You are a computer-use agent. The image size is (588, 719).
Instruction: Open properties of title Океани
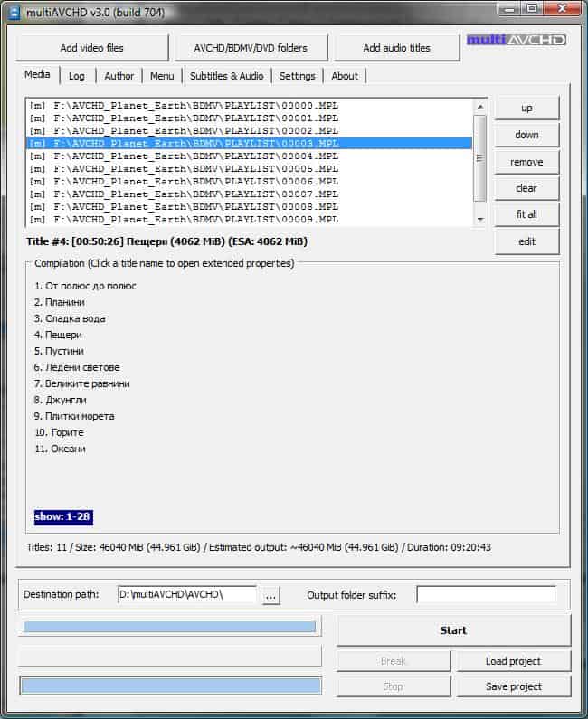(x=60, y=449)
